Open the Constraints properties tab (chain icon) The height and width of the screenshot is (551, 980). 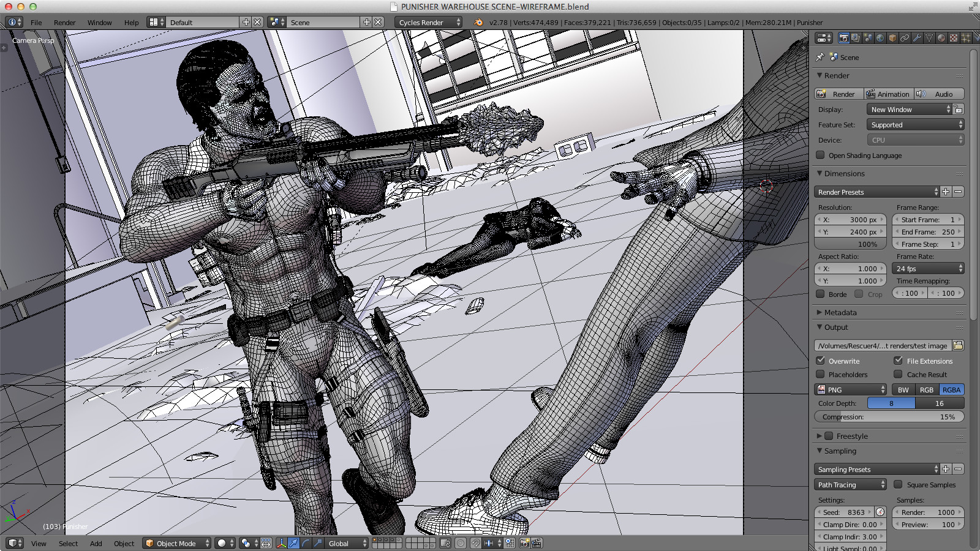point(905,38)
